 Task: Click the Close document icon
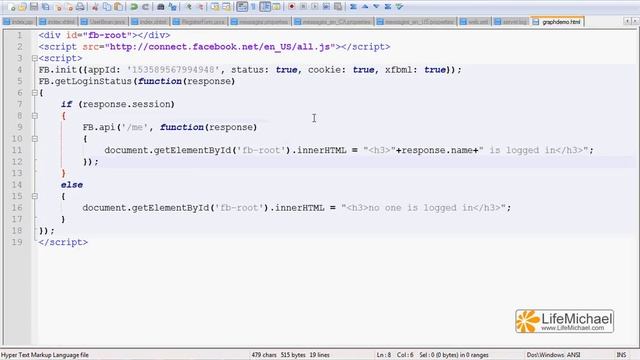click(x=58, y=7)
